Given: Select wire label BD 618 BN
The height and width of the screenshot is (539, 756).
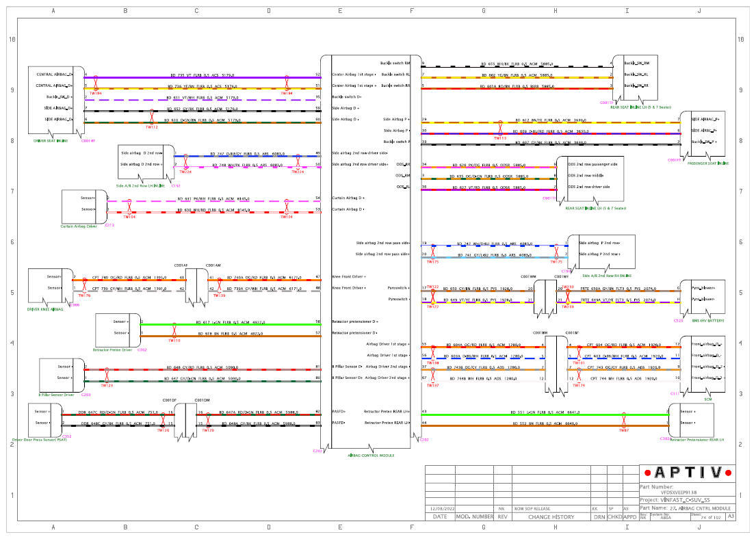Looking at the screenshot, I should click(230, 333).
